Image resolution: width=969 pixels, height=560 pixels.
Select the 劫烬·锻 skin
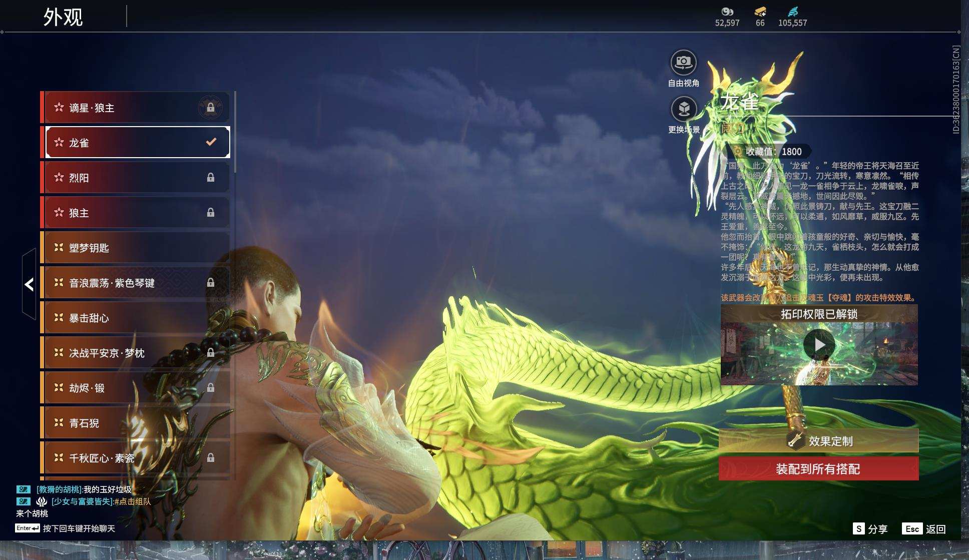click(x=135, y=388)
